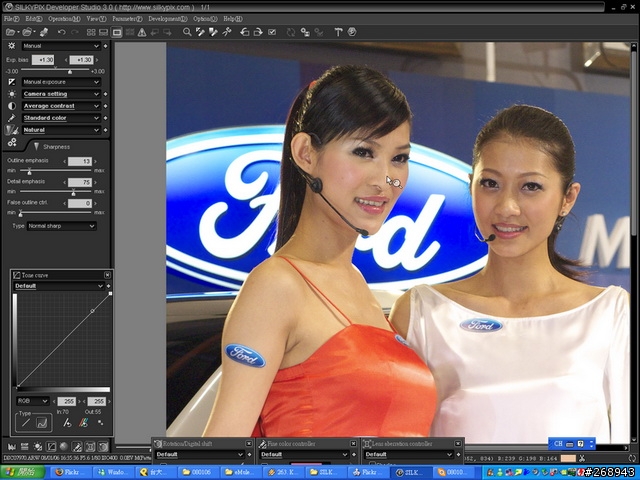This screenshot has width=640, height=480.
Task: Click the sharpness/noise tab icon at left
Action: tap(11, 130)
